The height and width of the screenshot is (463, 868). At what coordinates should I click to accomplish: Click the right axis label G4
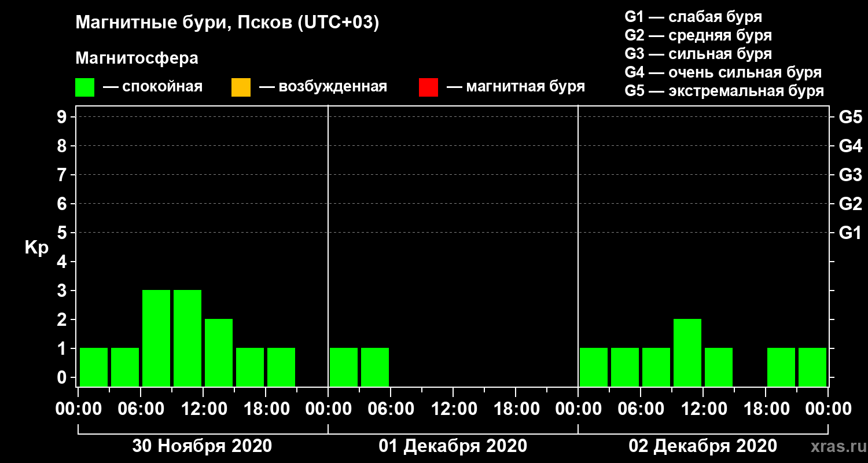(850, 146)
